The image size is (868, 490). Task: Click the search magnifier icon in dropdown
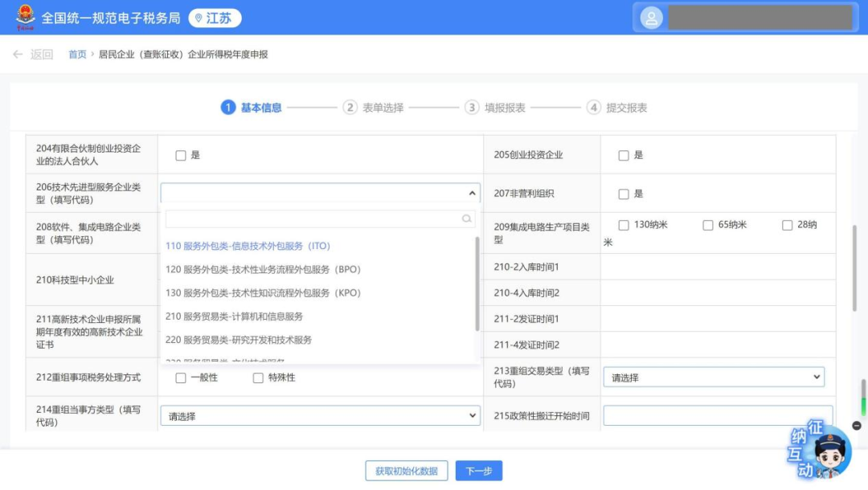coord(466,218)
